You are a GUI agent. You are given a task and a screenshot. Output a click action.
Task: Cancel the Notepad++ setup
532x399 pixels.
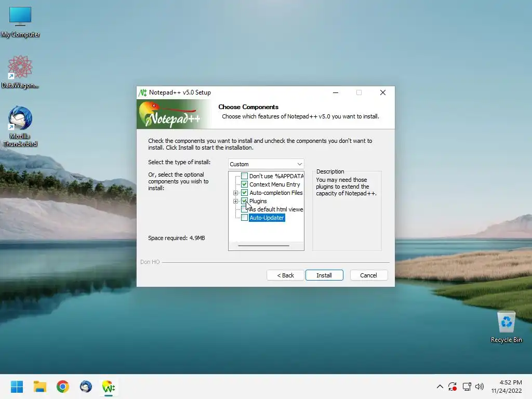coord(368,275)
